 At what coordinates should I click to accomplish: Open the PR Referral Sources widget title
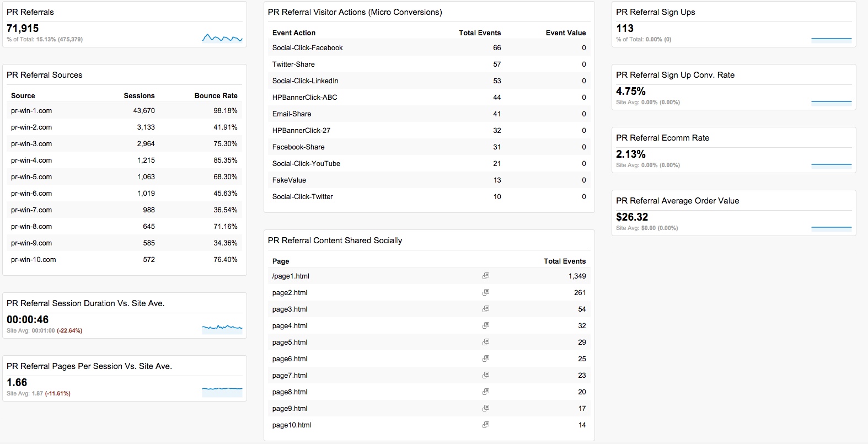click(x=45, y=75)
